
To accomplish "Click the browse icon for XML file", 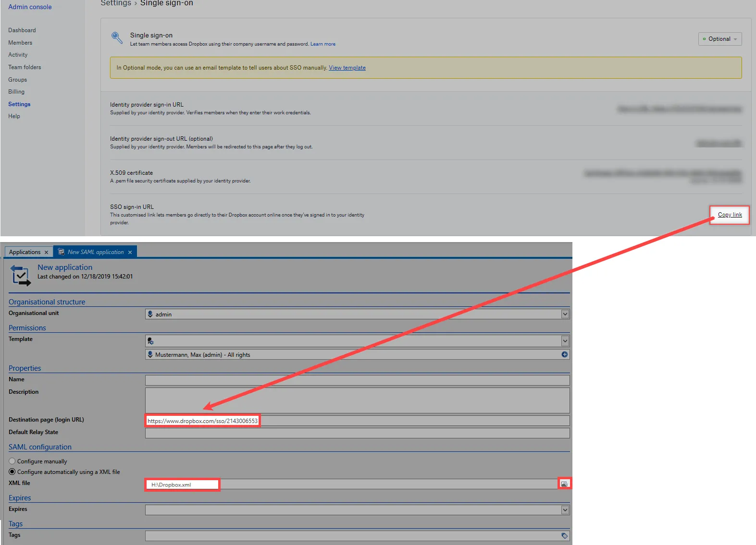I will point(564,484).
